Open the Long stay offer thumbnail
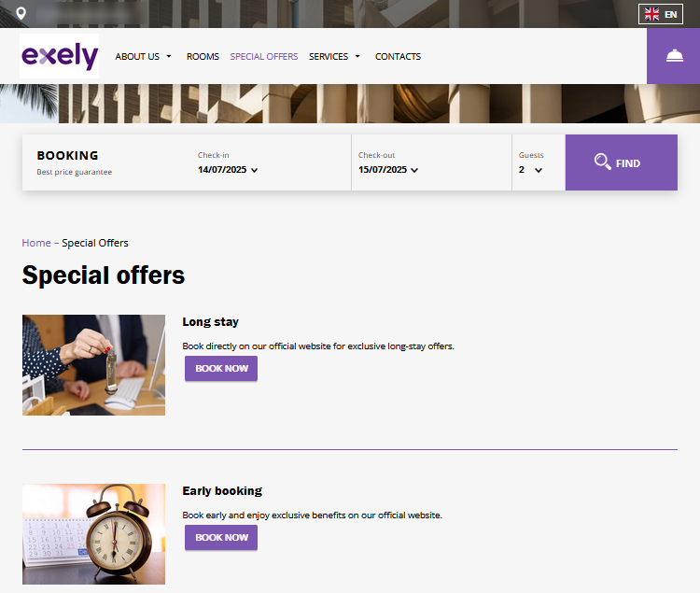The width and height of the screenshot is (700, 593). [93, 365]
